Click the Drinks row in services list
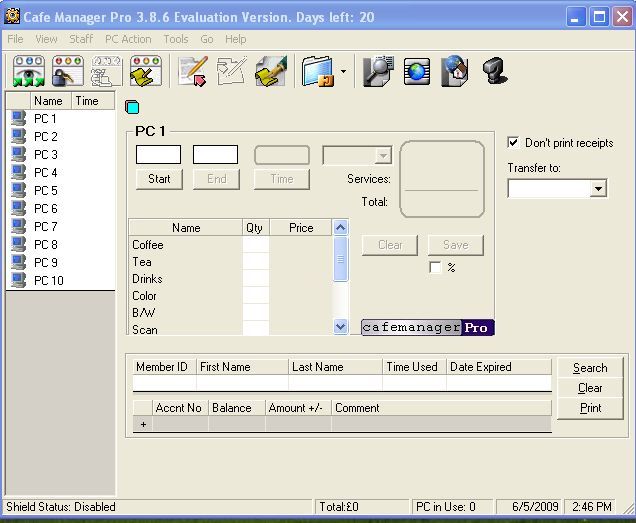 tap(230, 279)
